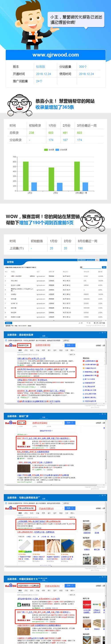Viewport: 111px width, 644px height.
Task: Select the table row with search volume 5960000
Action: pos(55,299)
